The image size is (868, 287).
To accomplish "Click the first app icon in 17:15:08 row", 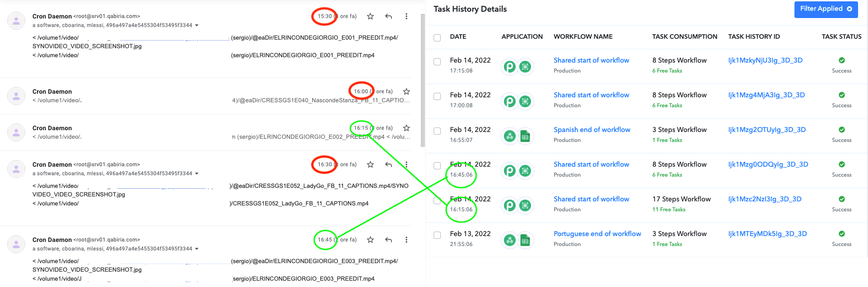I will click(510, 67).
